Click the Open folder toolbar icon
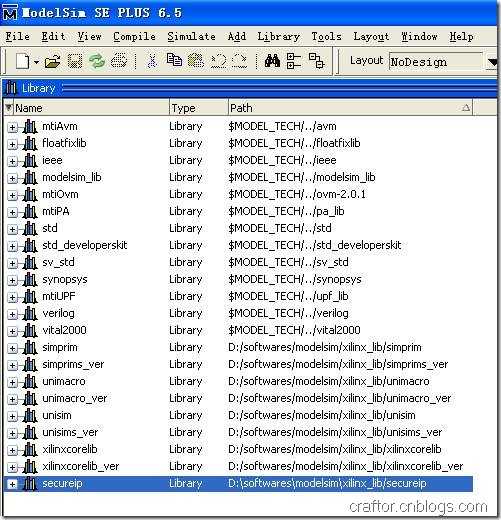501x520 pixels. 53,62
